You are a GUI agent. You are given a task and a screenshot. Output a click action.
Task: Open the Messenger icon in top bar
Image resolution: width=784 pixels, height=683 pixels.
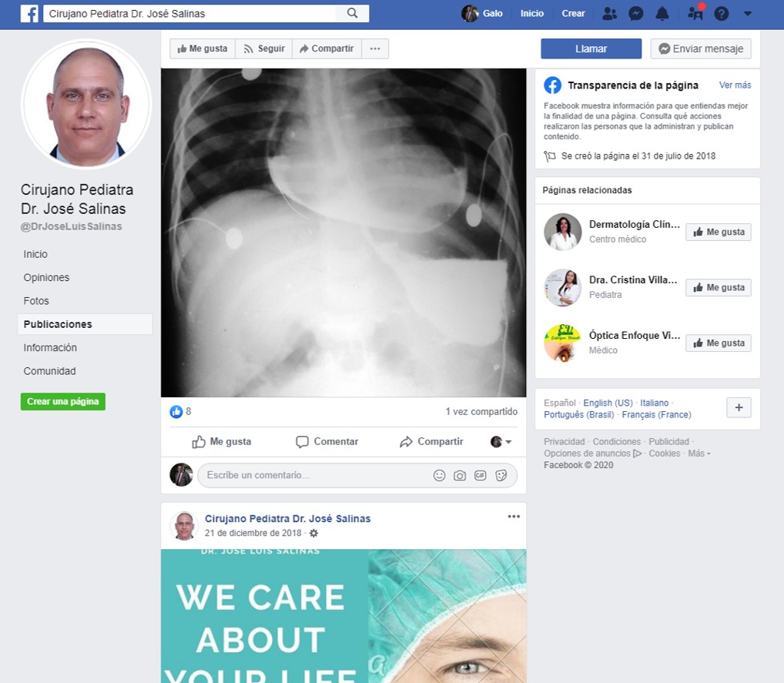pyautogui.click(x=636, y=13)
